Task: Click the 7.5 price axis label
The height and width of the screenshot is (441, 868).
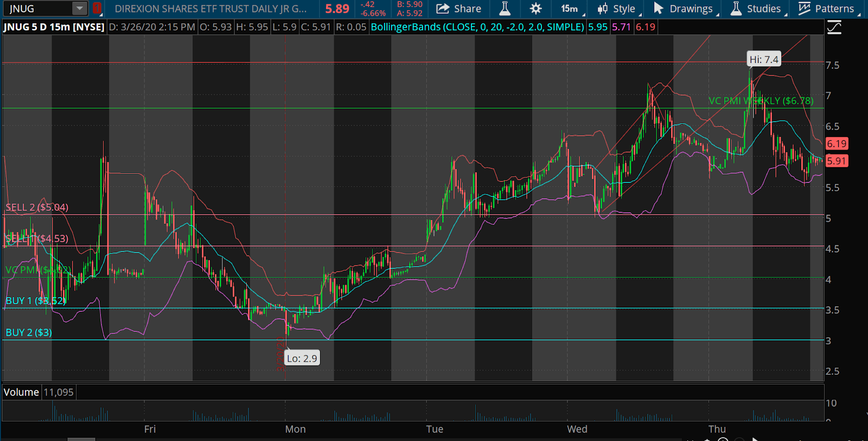Action: [832, 65]
